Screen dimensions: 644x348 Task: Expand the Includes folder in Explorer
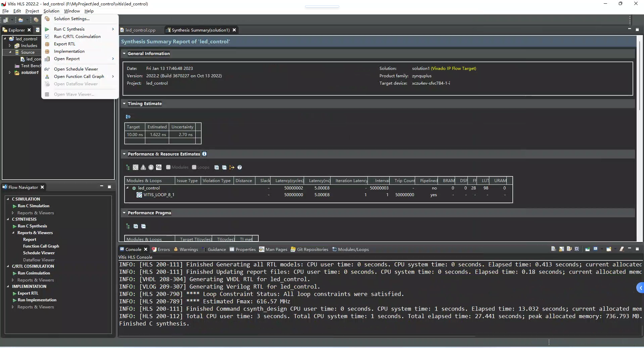[10, 46]
